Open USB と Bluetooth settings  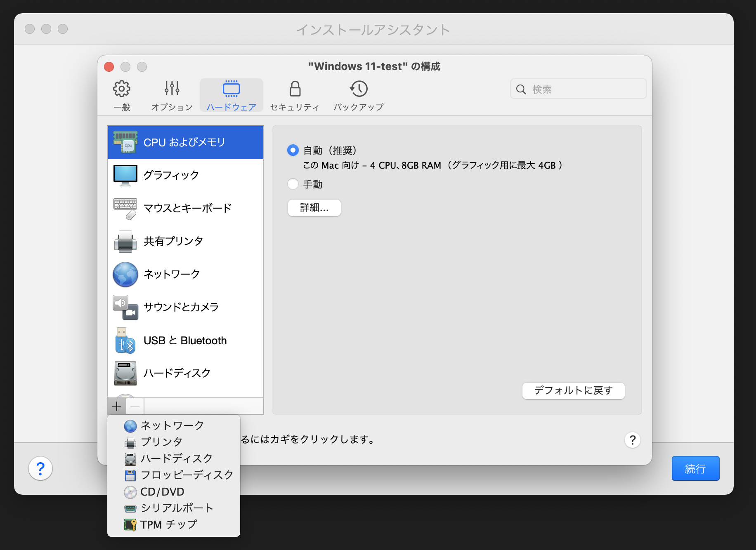click(184, 340)
